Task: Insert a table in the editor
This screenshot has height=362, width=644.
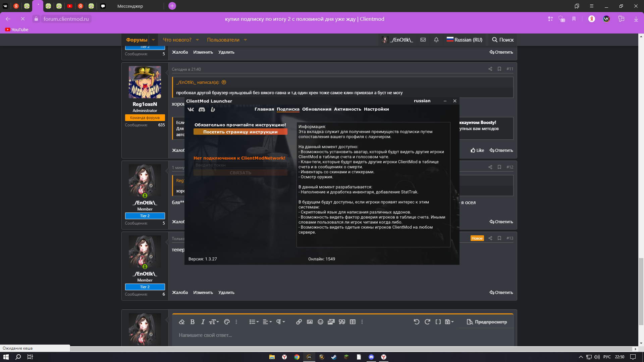Action: [353, 322]
